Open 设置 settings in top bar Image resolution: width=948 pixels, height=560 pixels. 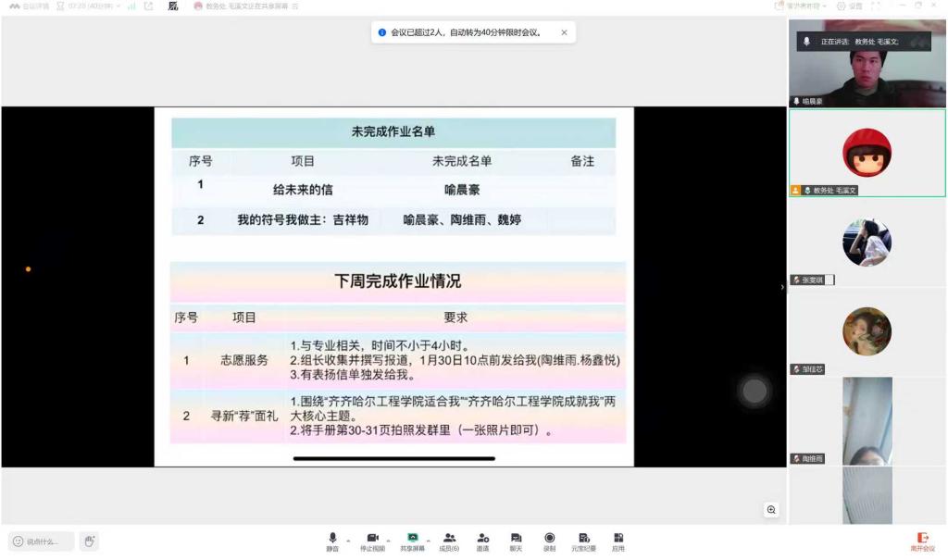[850, 6]
